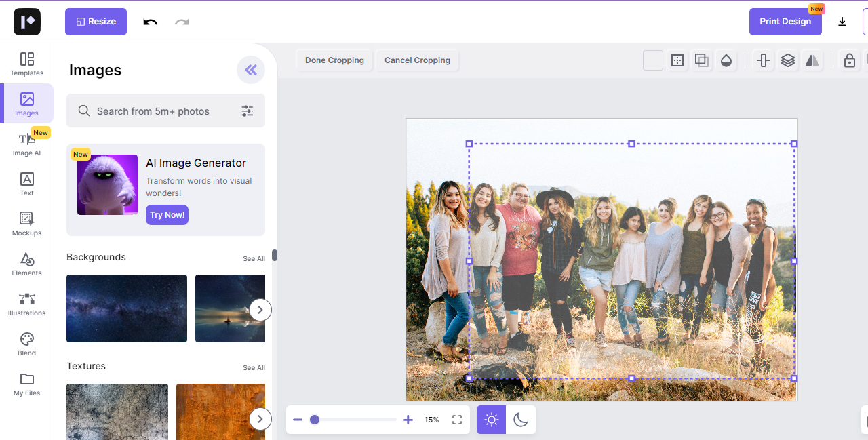Open the Templates sidebar tab

[27, 64]
